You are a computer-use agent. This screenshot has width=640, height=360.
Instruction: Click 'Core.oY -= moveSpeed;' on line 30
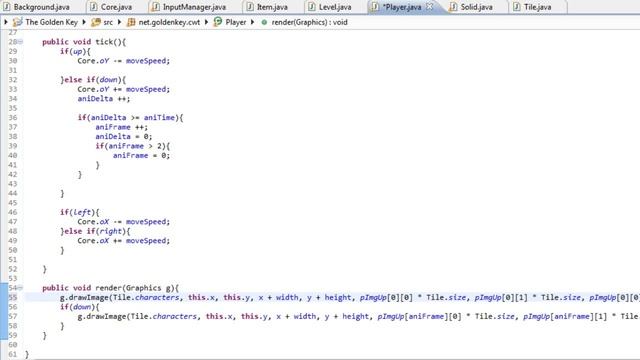coord(124,61)
